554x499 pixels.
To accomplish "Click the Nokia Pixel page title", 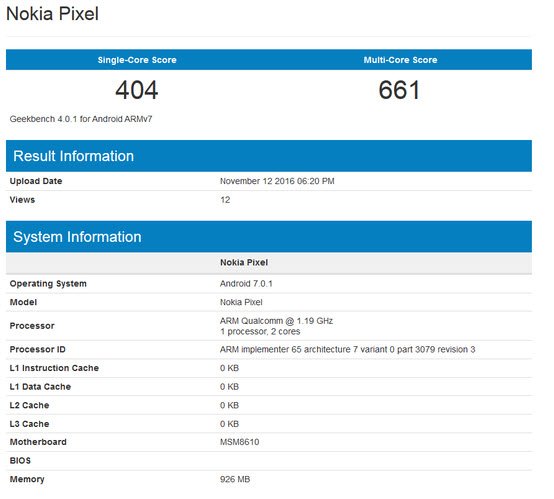I will pyautogui.click(x=52, y=14).
